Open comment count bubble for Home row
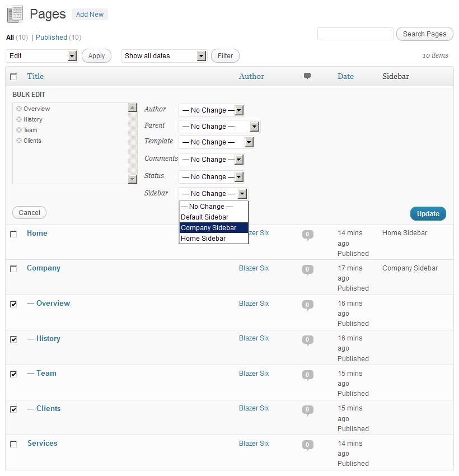This screenshot has height=476, width=459. pyautogui.click(x=307, y=235)
